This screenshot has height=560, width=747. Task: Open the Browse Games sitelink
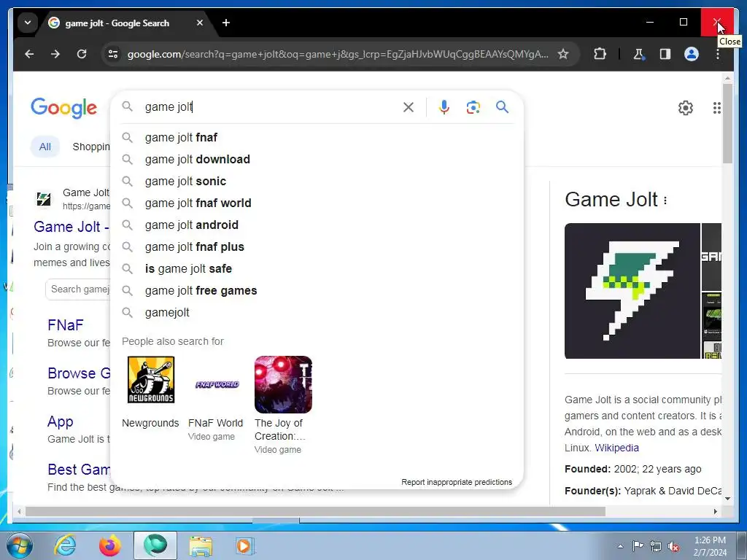(79, 373)
